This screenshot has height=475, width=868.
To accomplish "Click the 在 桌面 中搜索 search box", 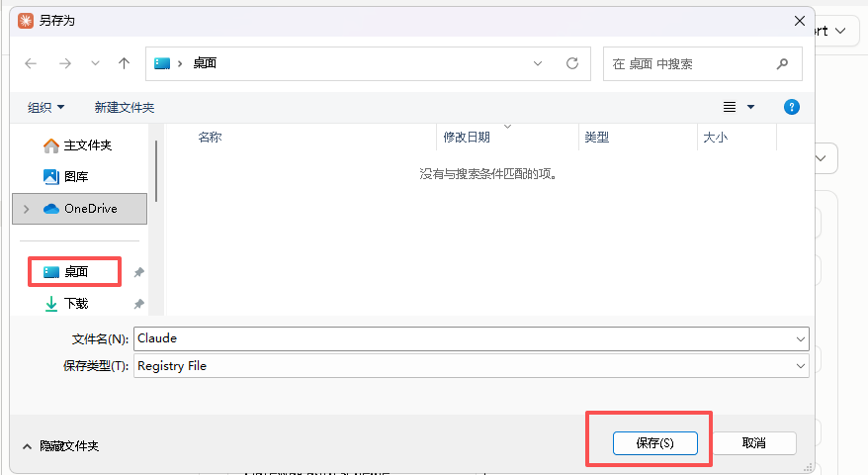I will 703,64.
